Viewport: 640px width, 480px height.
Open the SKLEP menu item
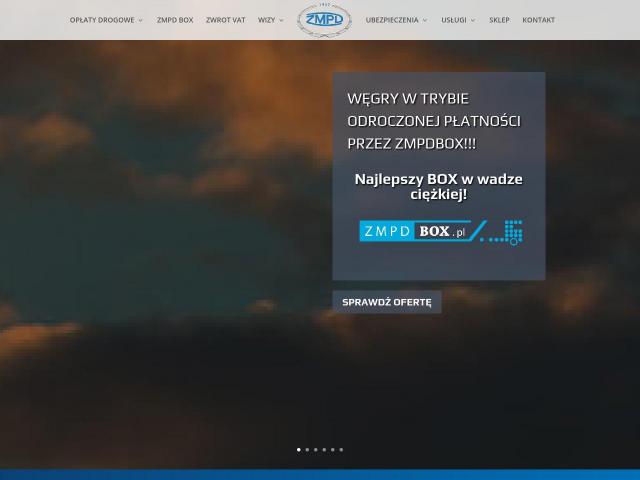coord(499,20)
